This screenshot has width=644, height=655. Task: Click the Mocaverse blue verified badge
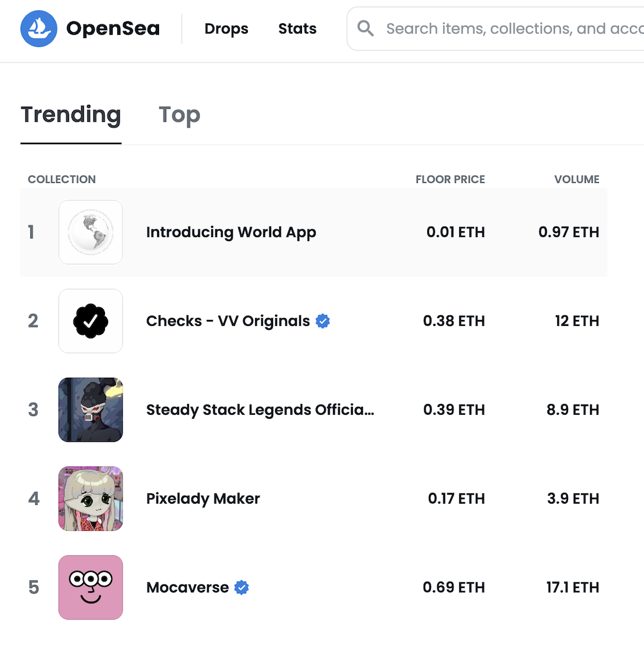click(x=241, y=587)
